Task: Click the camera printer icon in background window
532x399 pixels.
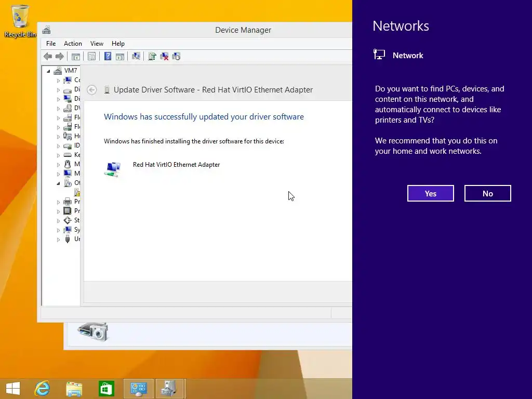Action: [x=93, y=331]
